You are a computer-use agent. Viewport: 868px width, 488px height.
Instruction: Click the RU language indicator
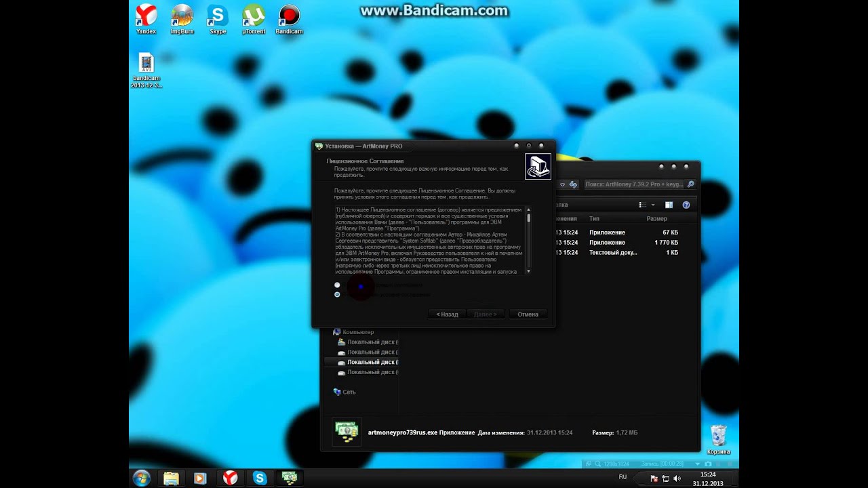point(623,477)
